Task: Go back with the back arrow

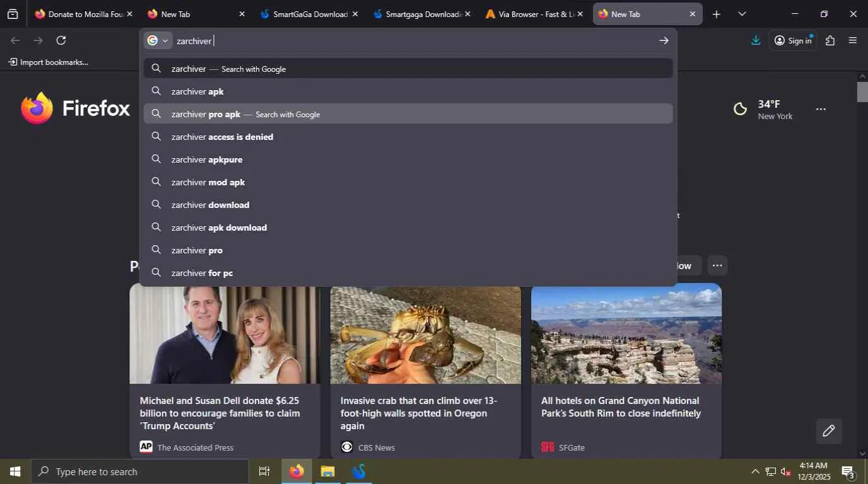Action: pyautogui.click(x=16, y=40)
